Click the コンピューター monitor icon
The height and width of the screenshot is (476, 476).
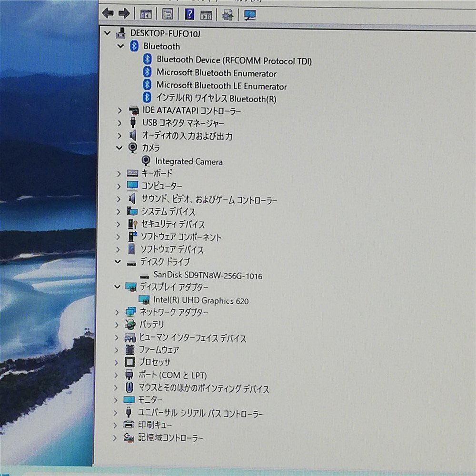[132, 186]
